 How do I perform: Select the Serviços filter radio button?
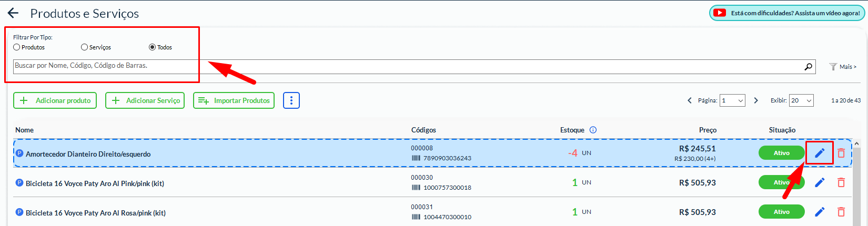pyautogui.click(x=84, y=47)
